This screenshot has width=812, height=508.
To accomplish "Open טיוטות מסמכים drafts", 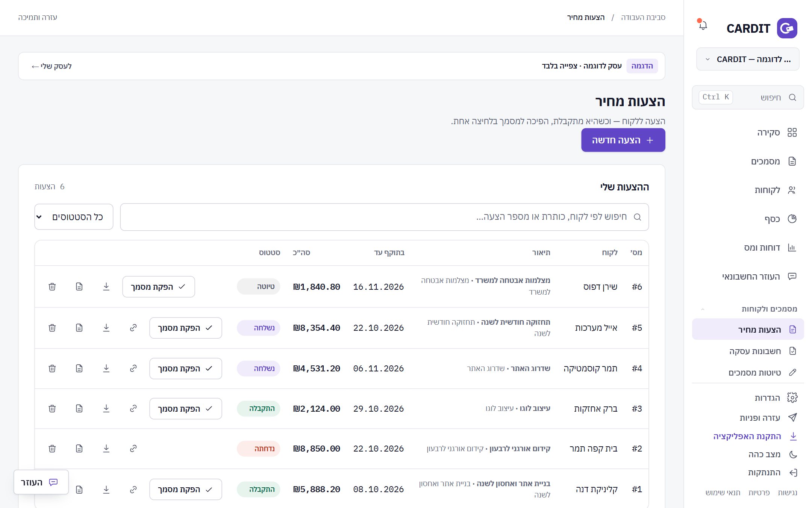I will (748, 373).
